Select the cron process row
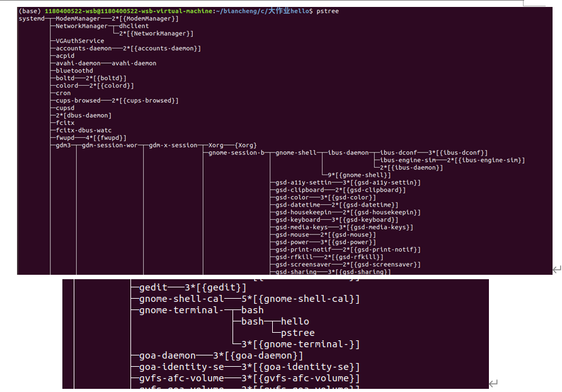Screen dimensions: 562x392 tap(63, 93)
